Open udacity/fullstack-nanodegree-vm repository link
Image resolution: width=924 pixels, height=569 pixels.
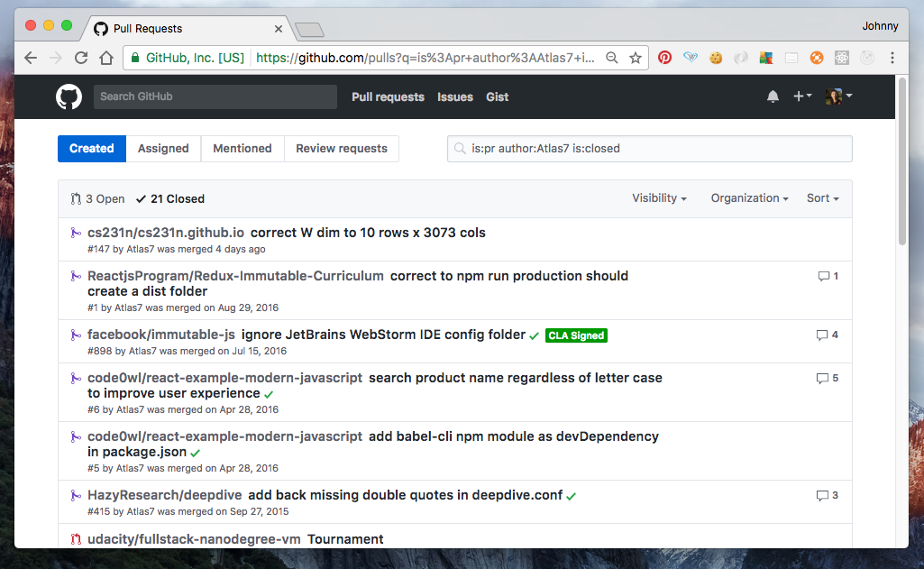tap(194, 539)
